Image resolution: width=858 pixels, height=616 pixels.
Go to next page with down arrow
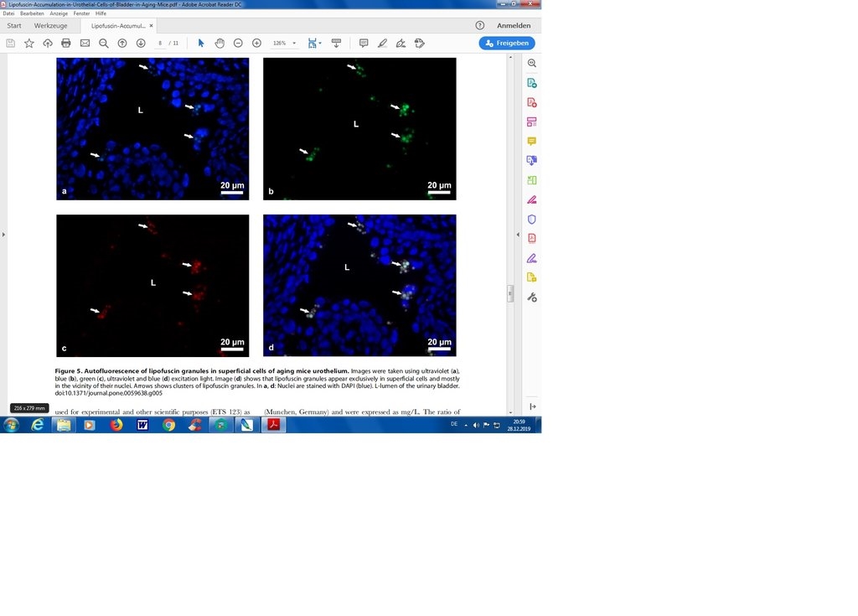141,43
